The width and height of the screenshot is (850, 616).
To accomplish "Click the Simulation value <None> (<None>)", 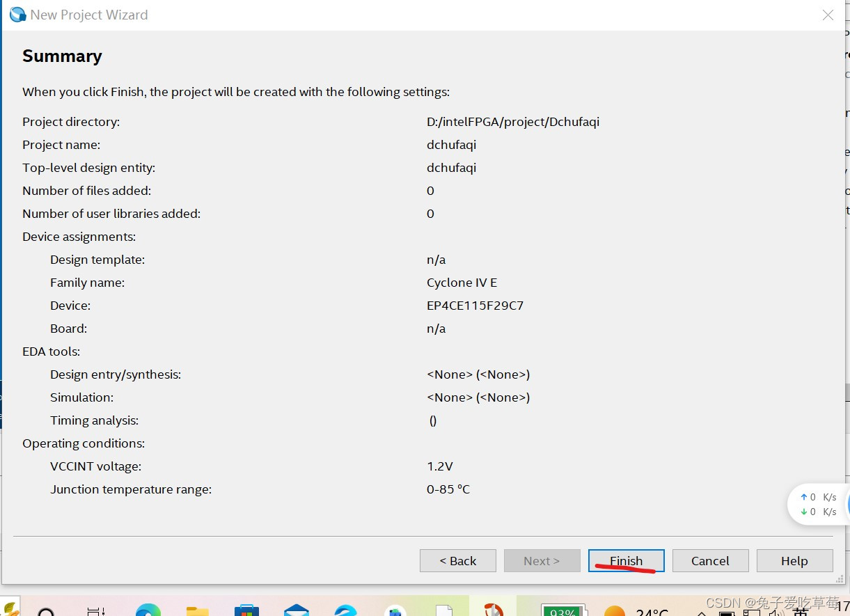I will 478,397.
